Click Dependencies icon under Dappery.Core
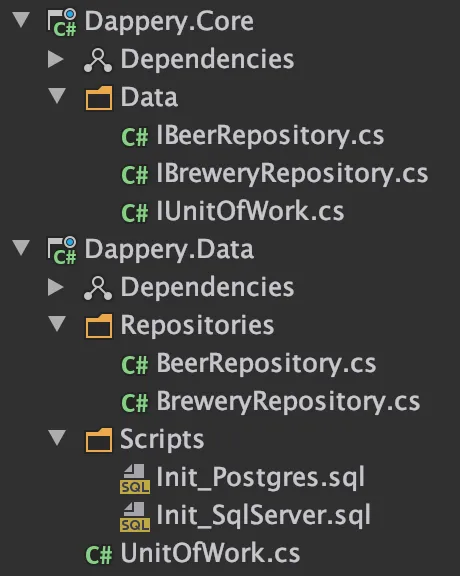 coord(98,61)
